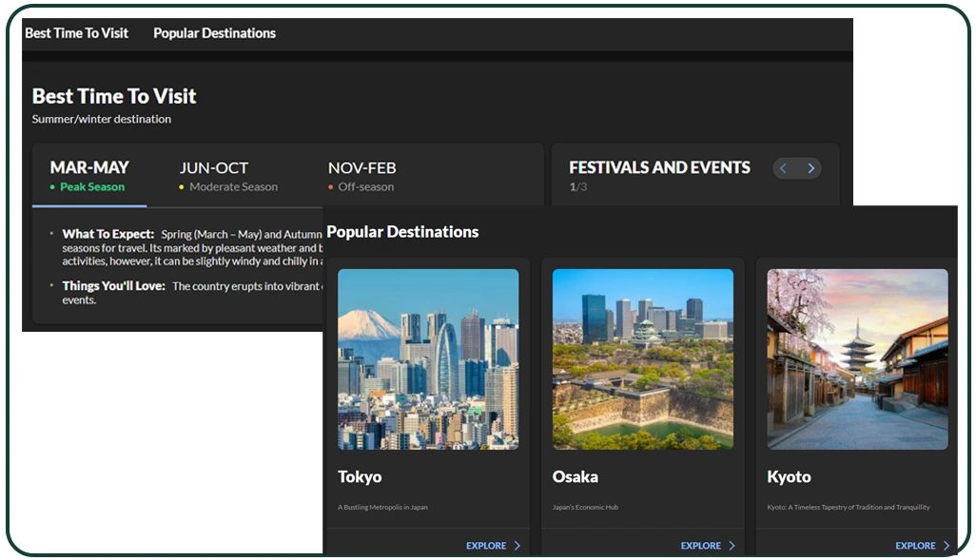Click the EXPLORE link for Tokyo

486,546
